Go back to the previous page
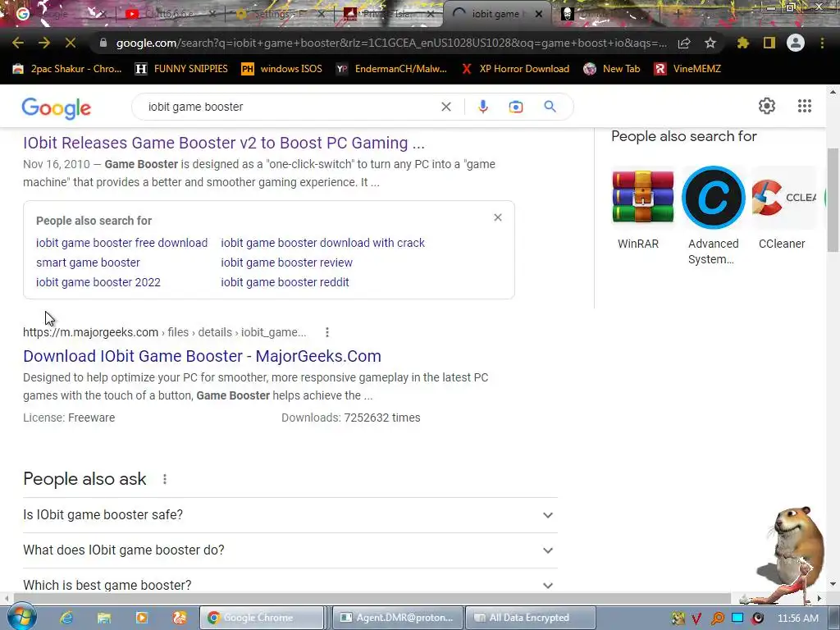This screenshot has width=840, height=630. pos(18,43)
